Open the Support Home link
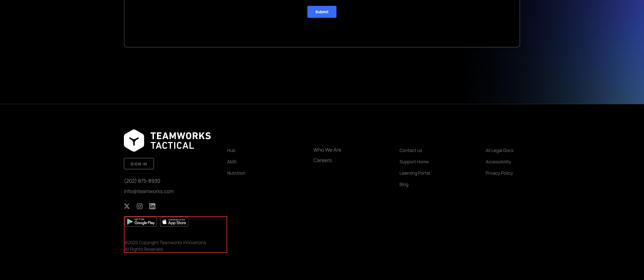This screenshot has height=280, width=644. [414, 162]
